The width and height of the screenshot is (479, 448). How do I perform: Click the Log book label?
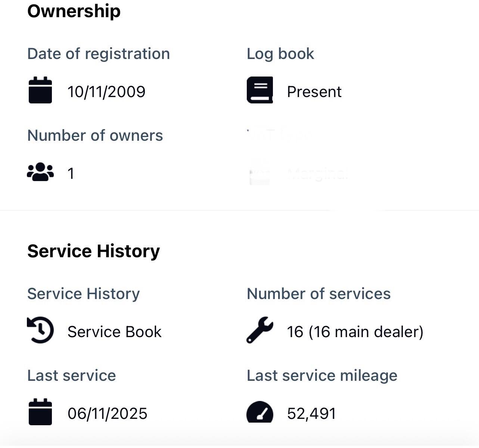pyautogui.click(x=280, y=54)
